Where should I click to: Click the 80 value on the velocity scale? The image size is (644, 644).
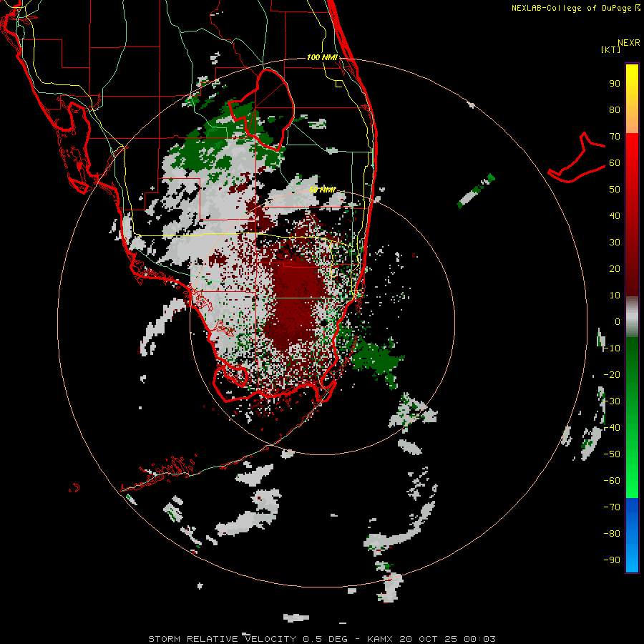click(615, 109)
